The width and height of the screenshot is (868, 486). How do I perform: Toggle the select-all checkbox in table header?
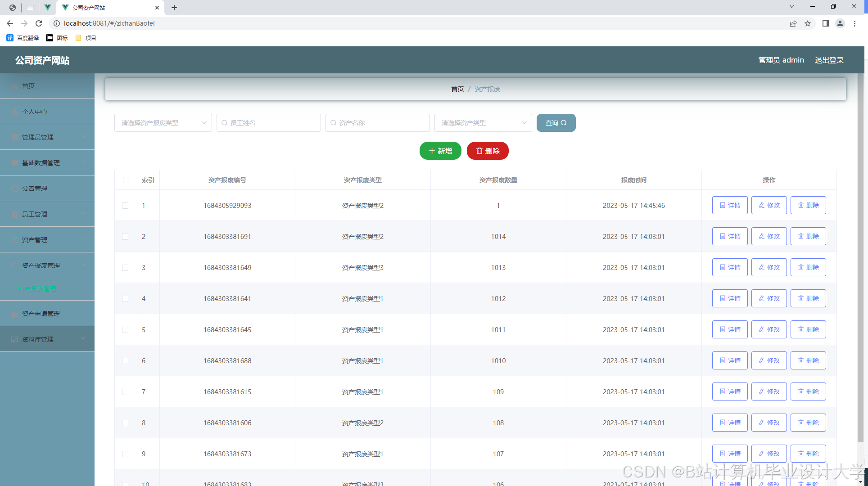click(x=126, y=180)
